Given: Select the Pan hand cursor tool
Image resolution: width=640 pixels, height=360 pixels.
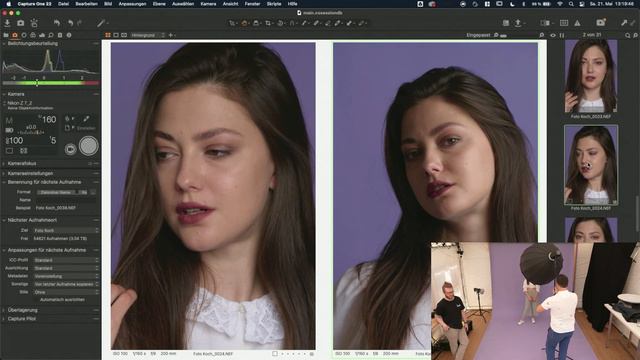Looking at the screenshot, I should coord(244,23).
